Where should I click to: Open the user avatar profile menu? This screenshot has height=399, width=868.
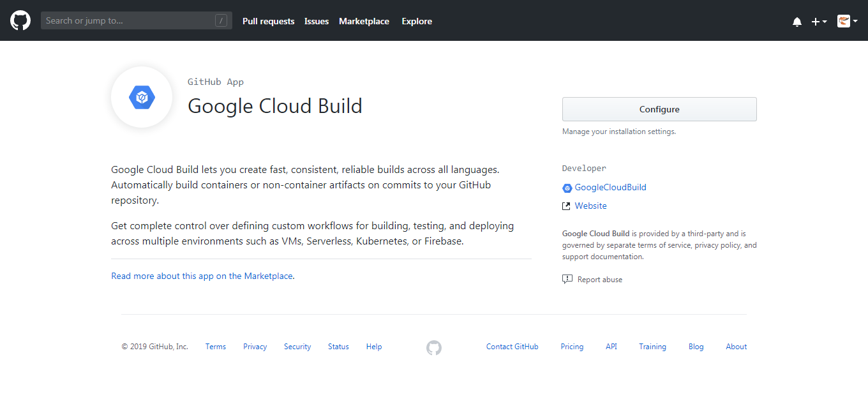(x=847, y=21)
